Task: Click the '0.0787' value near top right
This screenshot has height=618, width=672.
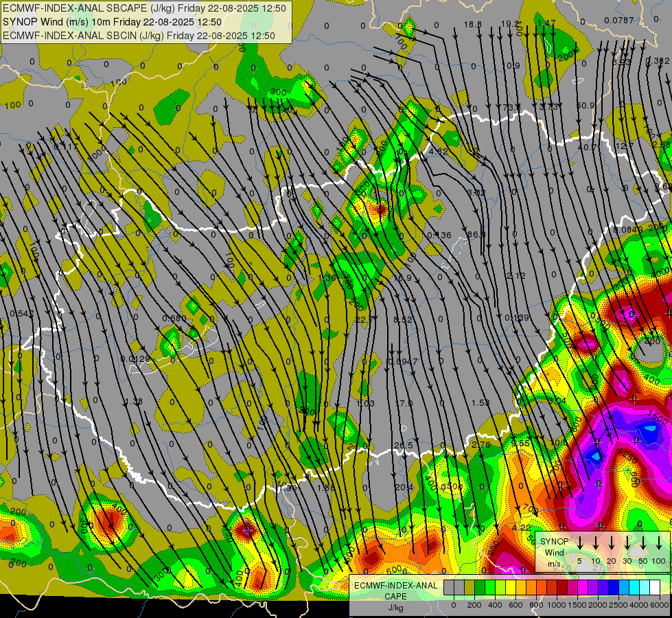Action: pos(619,20)
